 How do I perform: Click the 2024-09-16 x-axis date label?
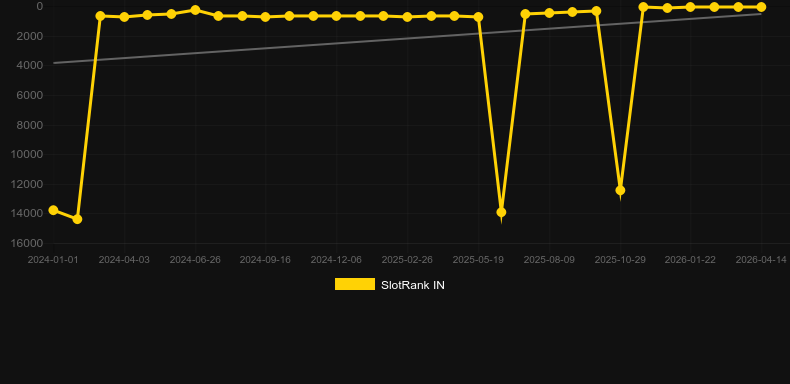(x=265, y=260)
